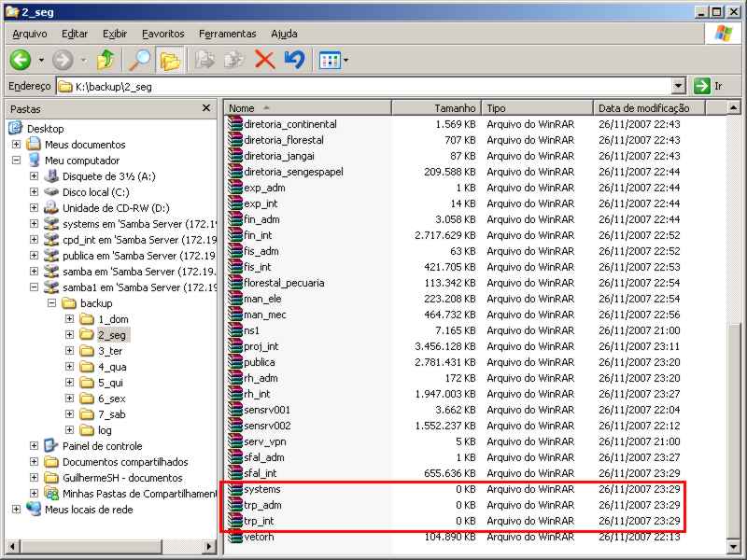This screenshot has height=560, width=747.
Task: Select the file named trp_adm
Action: [x=263, y=505]
